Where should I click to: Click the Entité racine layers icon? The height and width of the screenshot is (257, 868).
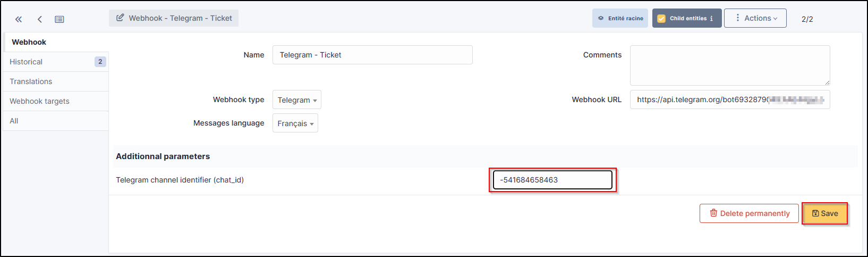coord(601,18)
